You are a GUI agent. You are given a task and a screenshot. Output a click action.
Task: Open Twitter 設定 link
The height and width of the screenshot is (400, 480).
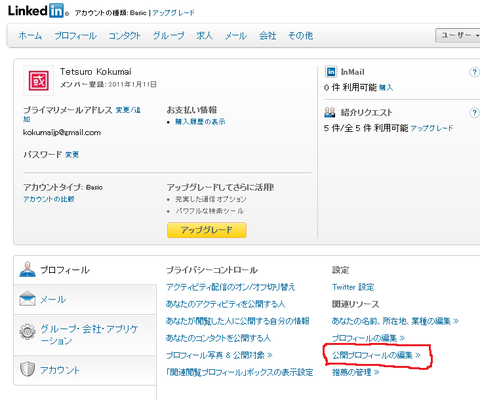pos(353,287)
